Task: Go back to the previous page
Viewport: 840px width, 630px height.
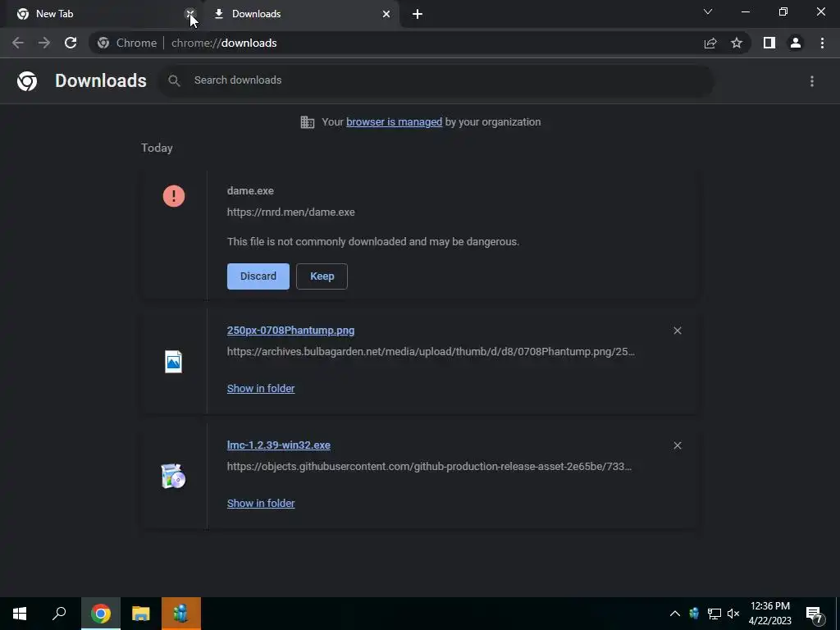Action: 18,43
